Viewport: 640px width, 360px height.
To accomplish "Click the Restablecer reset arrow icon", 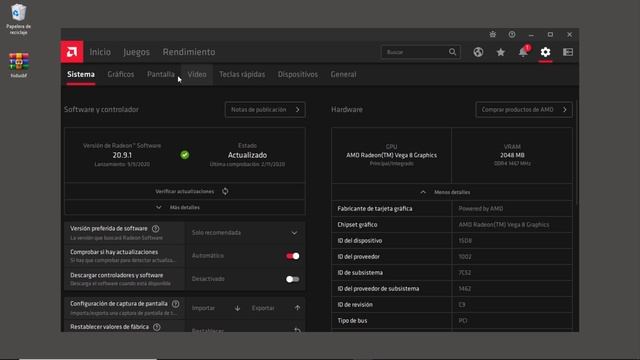I will [298, 330].
